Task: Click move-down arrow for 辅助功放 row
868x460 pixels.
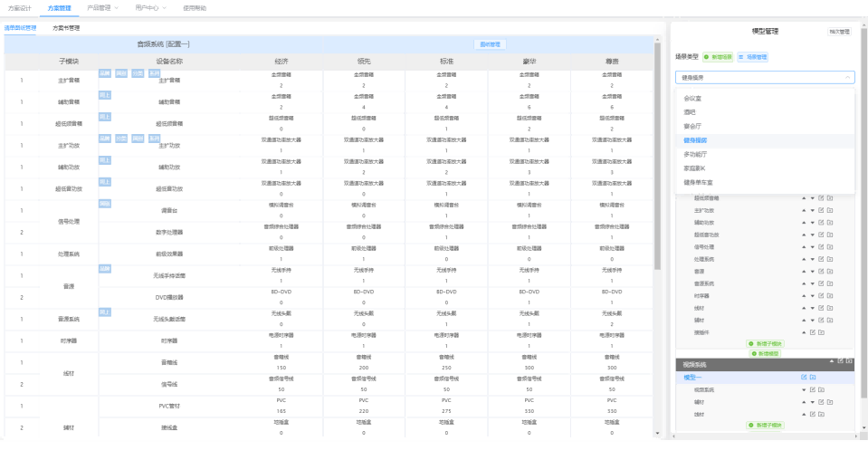Action: pos(810,222)
